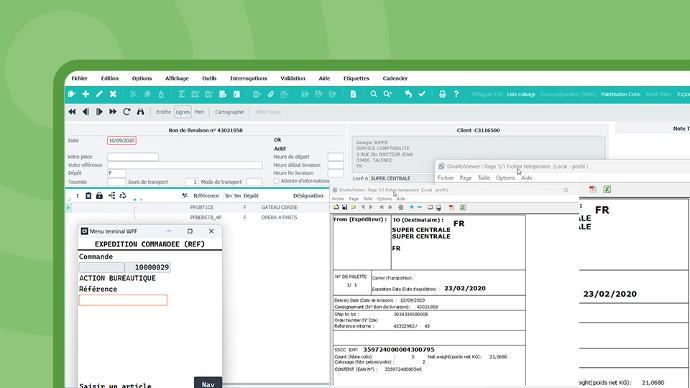Click the Date field showing 10/09/2020
Image resolution: width=690 pixels, height=388 pixels.
[121, 141]
